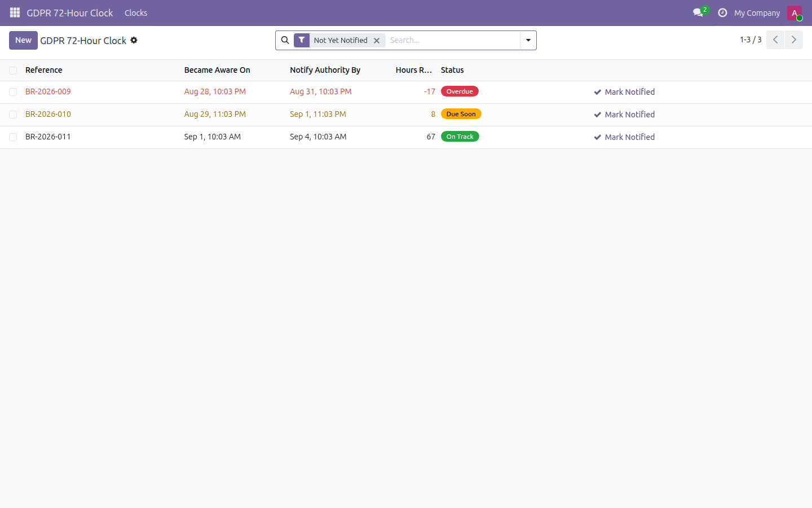Image resolution: width=812 pixels, height=508 pixels.
Task: Click the 67 hours remaining value
Action: point(431,137)
